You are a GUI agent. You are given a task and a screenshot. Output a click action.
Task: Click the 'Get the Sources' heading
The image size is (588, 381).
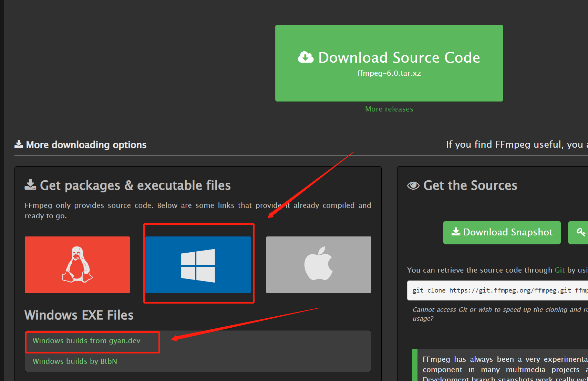click(462, 186)
